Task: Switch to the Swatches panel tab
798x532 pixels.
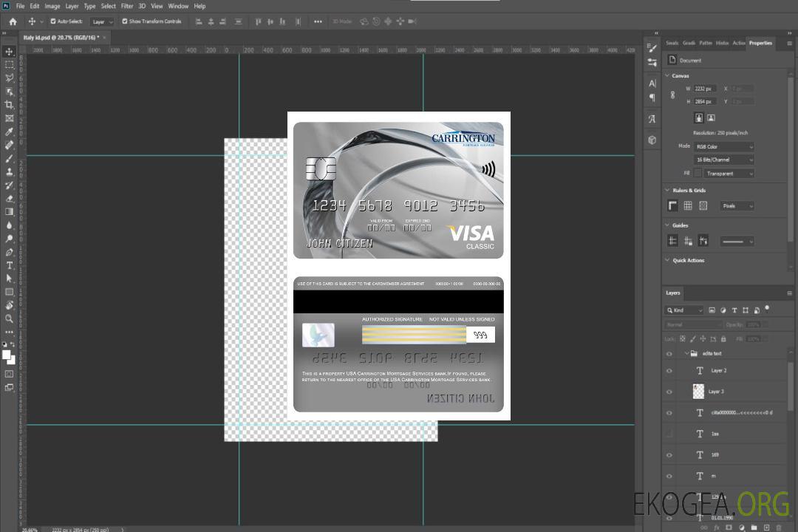Action: coord(672,44)
